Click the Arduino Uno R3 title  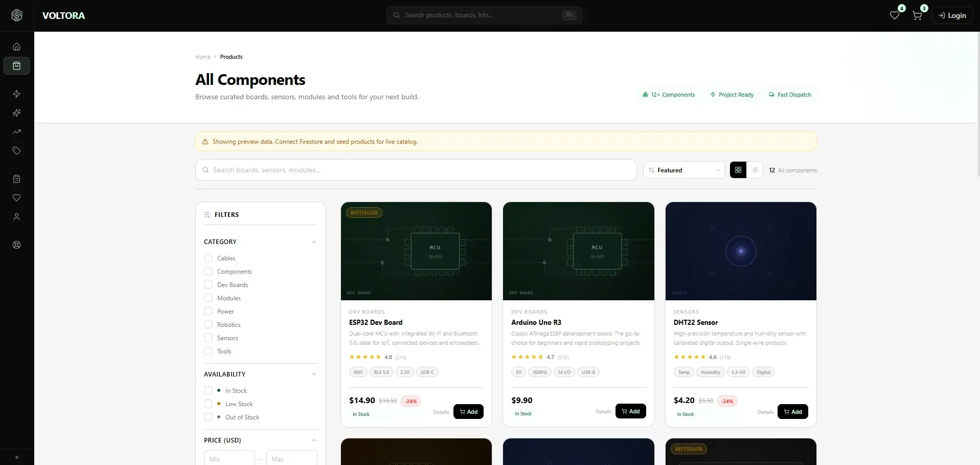[x=536, y=322]
